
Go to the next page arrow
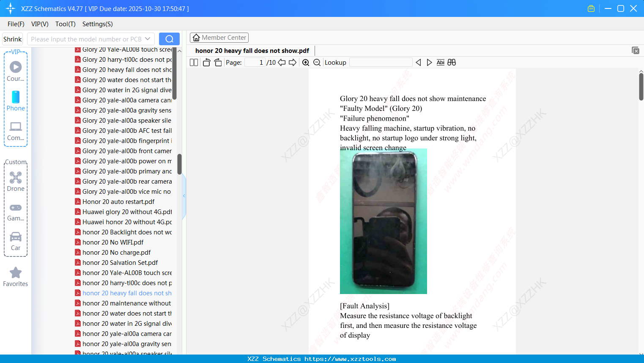293,63
